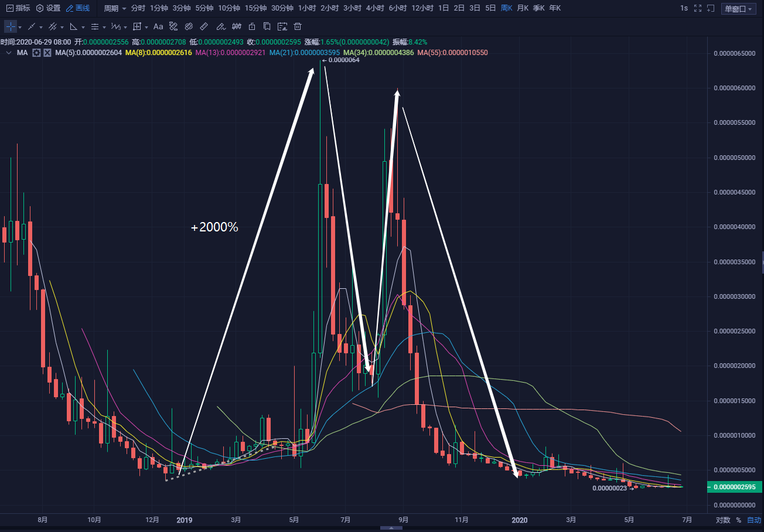Viewport: 764px width, 532px height.
Task: Toggle automatic scale (自动)
Action: coord(753,520)
